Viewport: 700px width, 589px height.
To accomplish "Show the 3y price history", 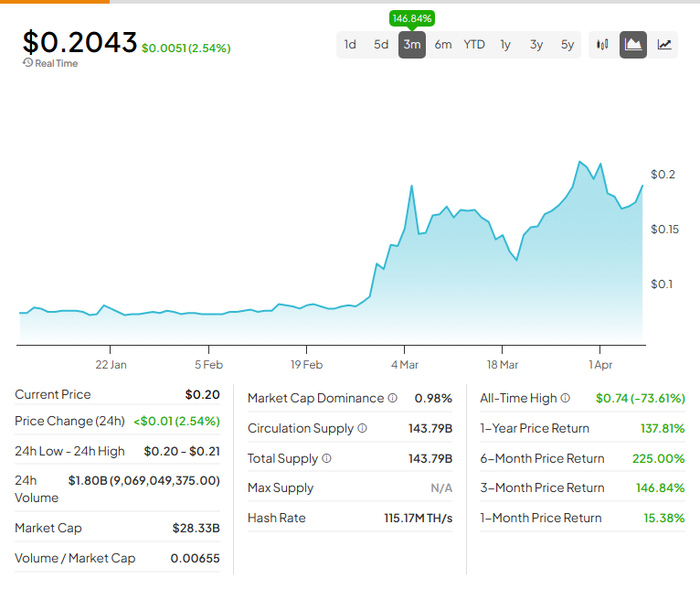I will pos(536,44).
